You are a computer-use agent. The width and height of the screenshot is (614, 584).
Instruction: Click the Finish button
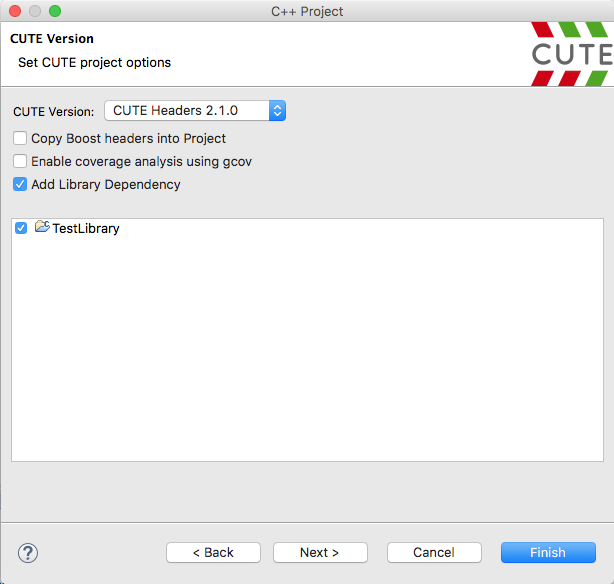point(548,552)
